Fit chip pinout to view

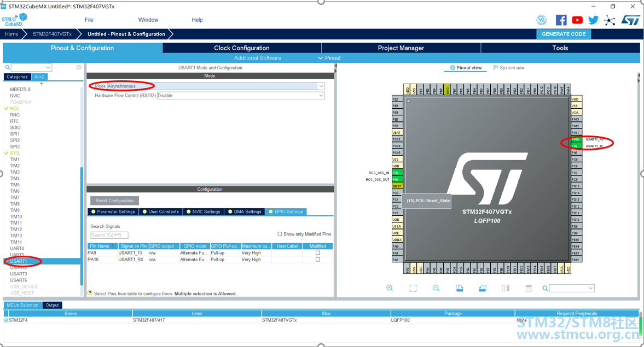[413, 289]
